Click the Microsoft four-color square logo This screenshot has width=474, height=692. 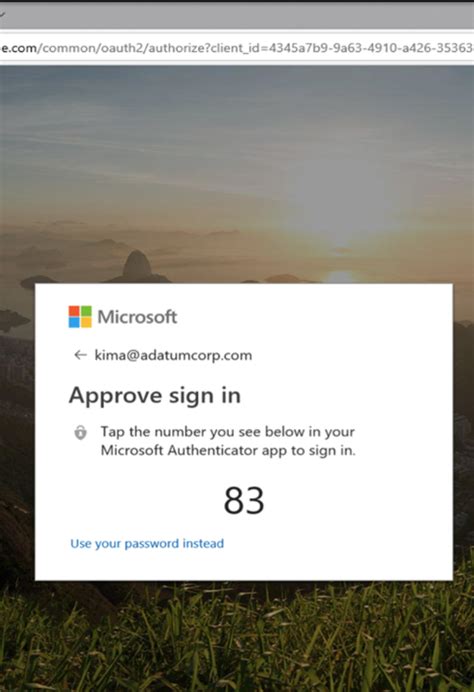[80, 316]
